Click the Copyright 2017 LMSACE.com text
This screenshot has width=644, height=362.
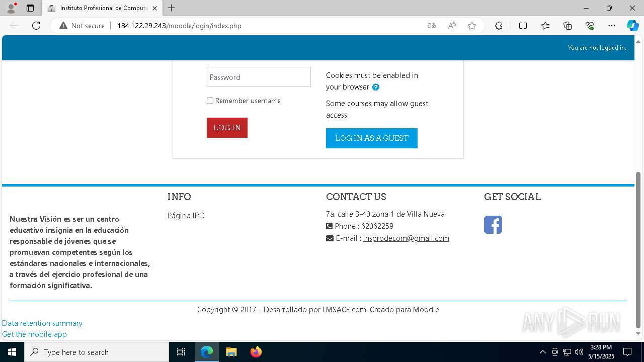318,310
